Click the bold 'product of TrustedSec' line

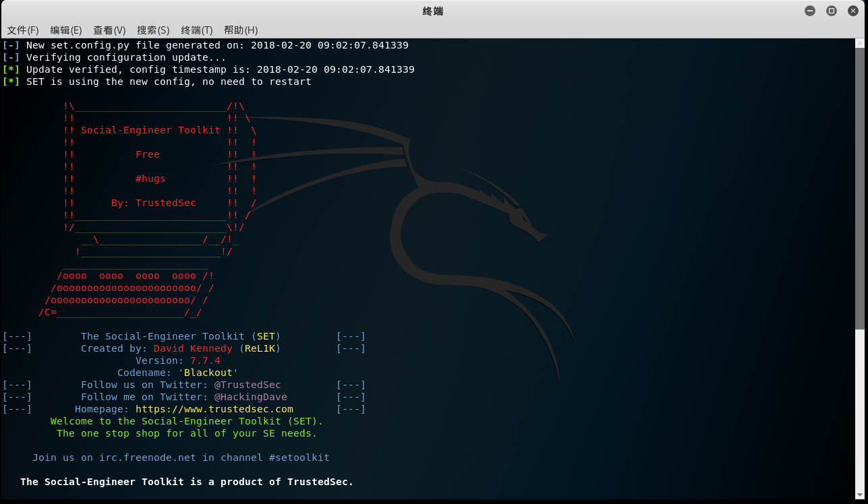[187, 482]
